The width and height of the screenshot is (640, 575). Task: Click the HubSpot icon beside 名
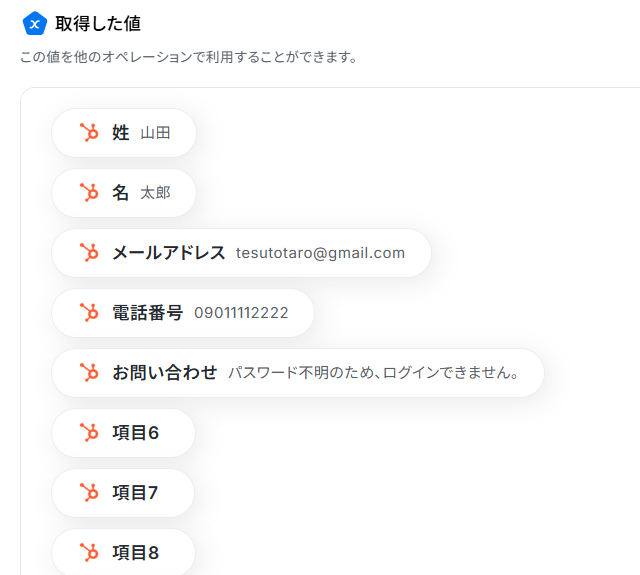coord(89,193)
